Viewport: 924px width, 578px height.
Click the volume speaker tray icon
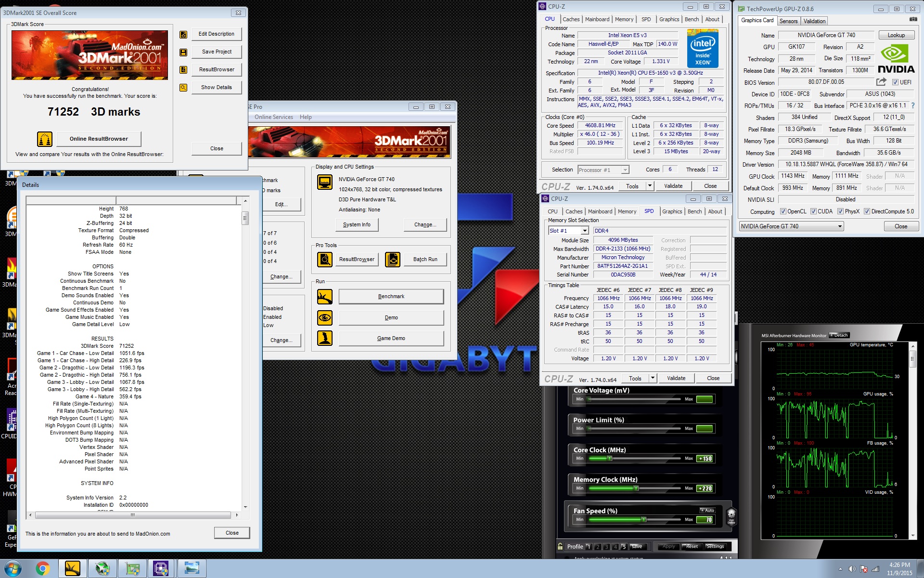point(852,569)
